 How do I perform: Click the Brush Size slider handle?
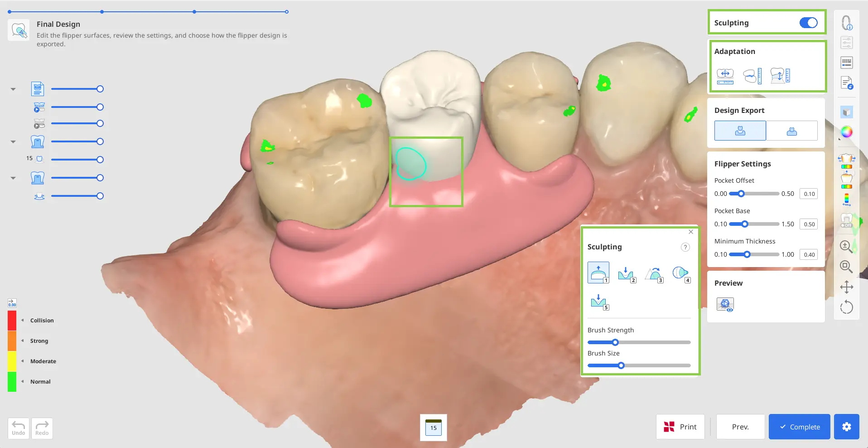pos(621,365)
